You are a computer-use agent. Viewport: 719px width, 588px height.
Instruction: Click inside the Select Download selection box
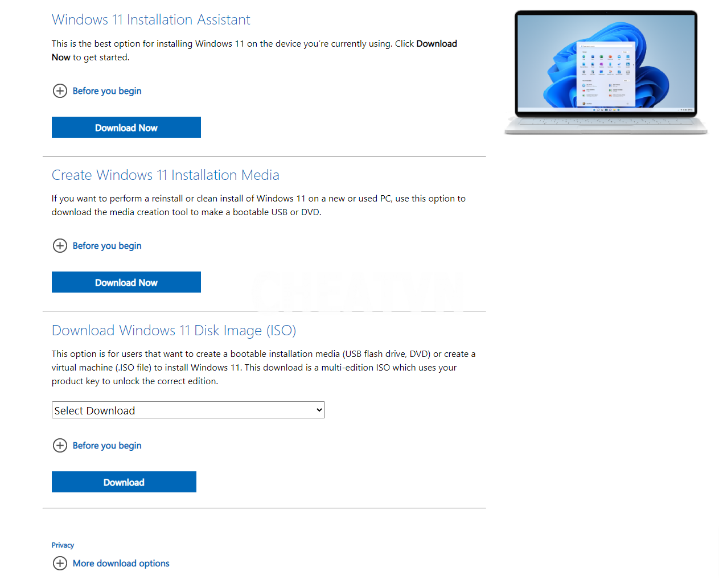click(171, 410)
